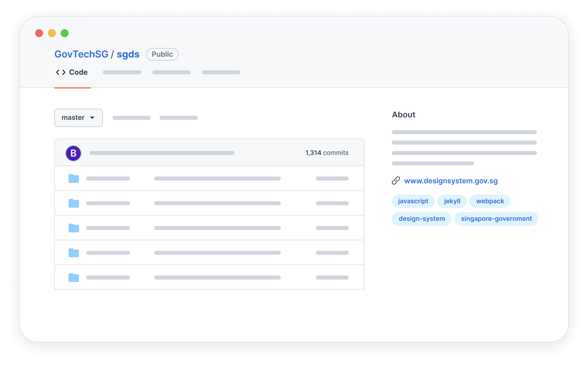Open the second folder icon in file list

click(x=74, y=203)
